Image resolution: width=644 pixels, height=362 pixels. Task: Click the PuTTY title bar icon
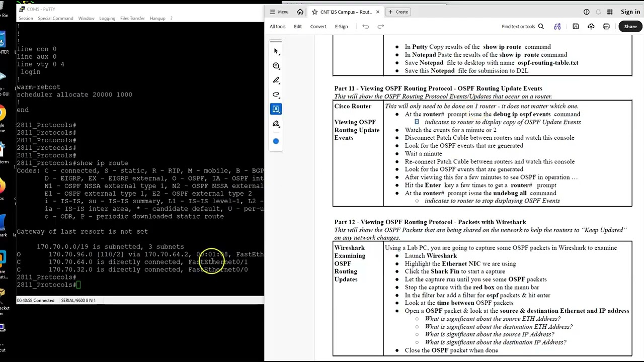click(22, 9)
